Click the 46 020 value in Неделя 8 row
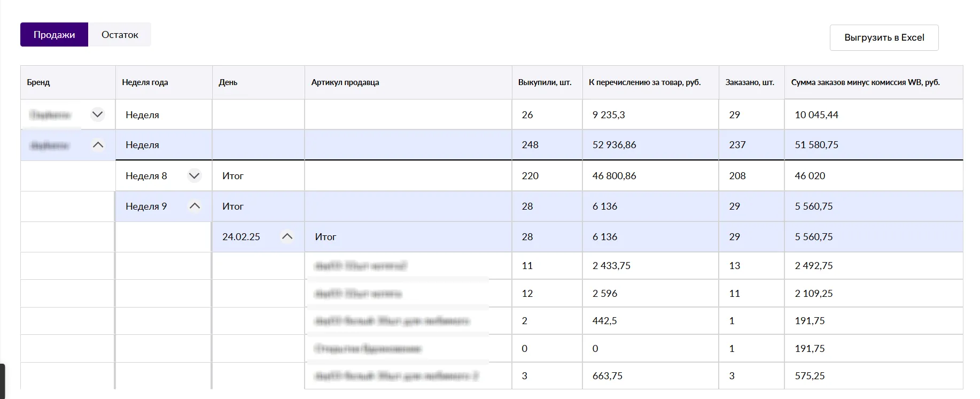 point(810,176)
